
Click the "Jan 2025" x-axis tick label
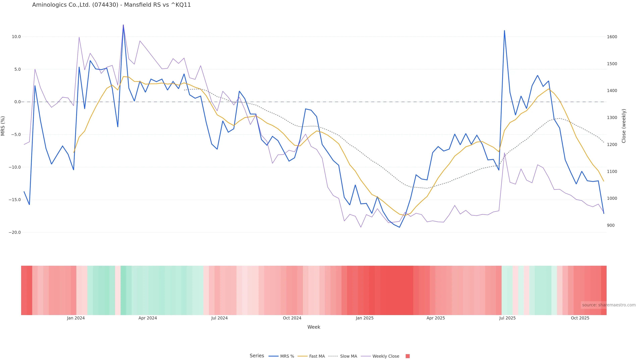point(364,318)
